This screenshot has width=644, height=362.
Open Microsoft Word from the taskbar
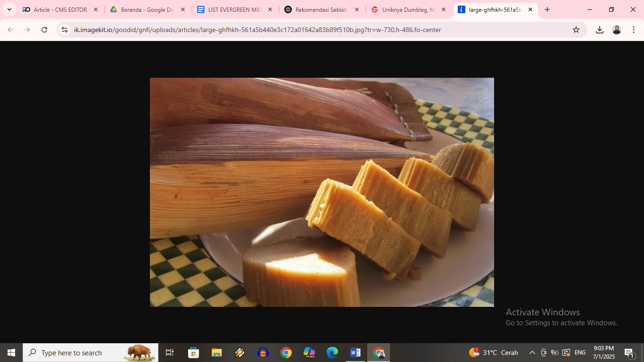tap(355, 353)
